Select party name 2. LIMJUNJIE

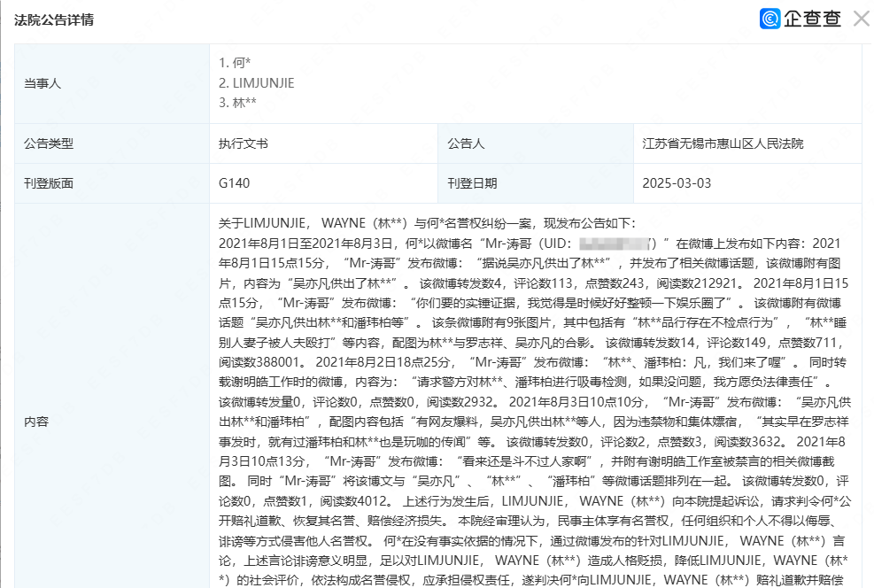pos(257,83)
